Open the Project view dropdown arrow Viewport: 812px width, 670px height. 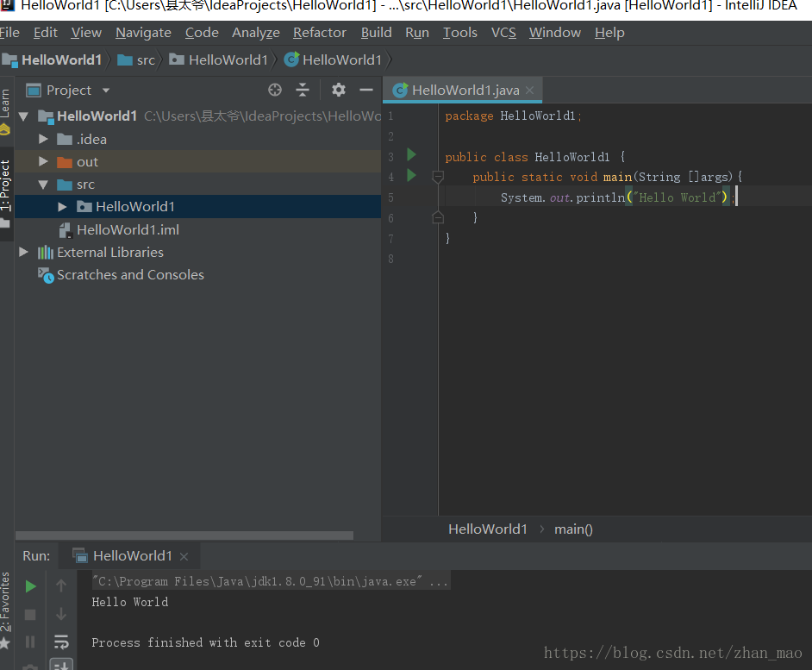(106, 91)
